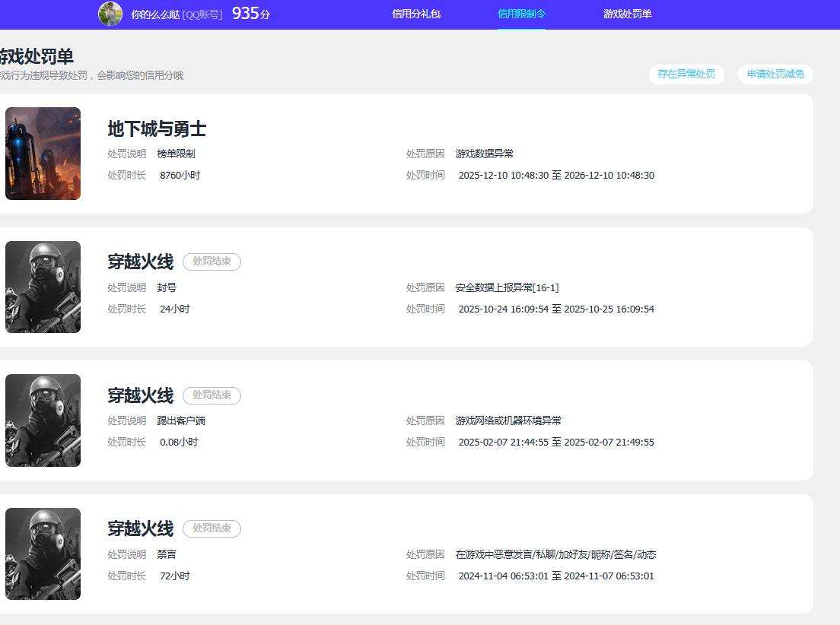
Task: Click the time range starting 2025-02-07 21:44:55
Action: (556, 442)
